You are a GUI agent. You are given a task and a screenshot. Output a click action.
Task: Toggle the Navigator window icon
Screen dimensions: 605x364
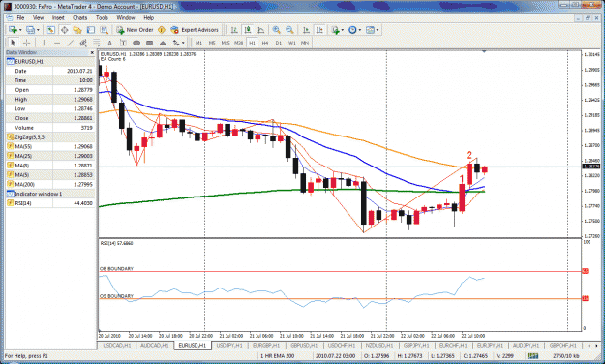pos(77,30)
